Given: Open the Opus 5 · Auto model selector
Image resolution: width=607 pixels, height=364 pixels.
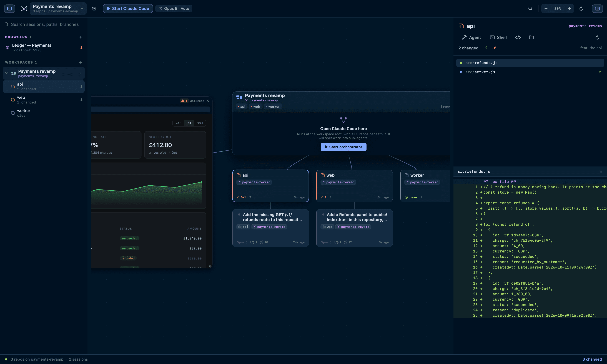Looking at the screenshot, I should [x=174, y=9].
